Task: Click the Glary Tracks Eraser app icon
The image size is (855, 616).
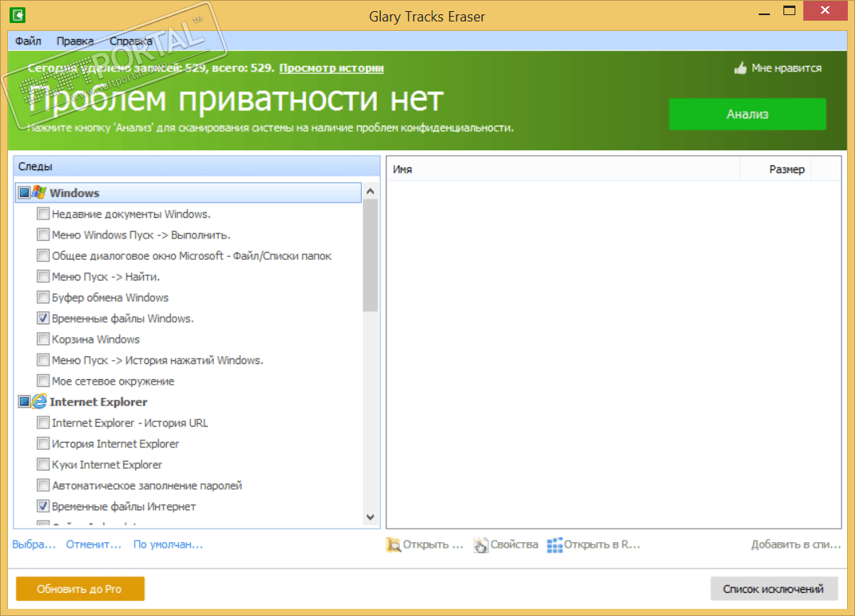Action: click(x=17, y=15)
